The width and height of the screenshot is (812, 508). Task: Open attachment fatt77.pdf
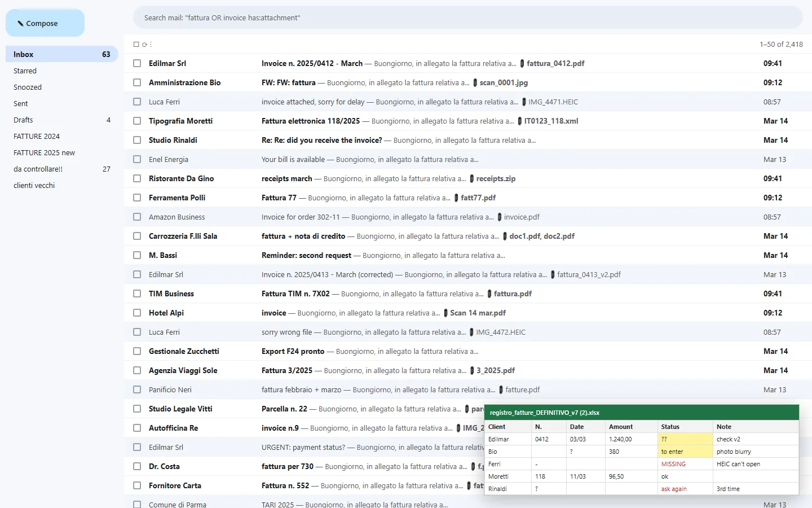click(x=475, y=198)
